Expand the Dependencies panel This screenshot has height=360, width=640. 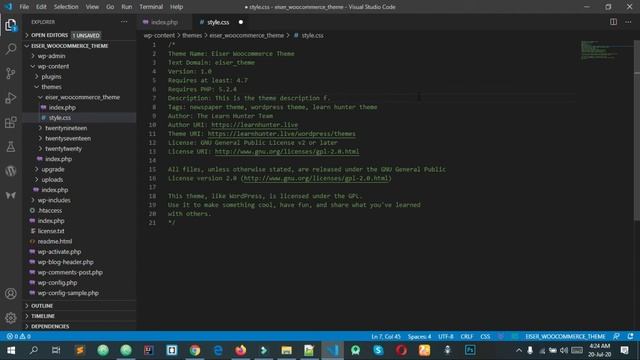(80, 326)
